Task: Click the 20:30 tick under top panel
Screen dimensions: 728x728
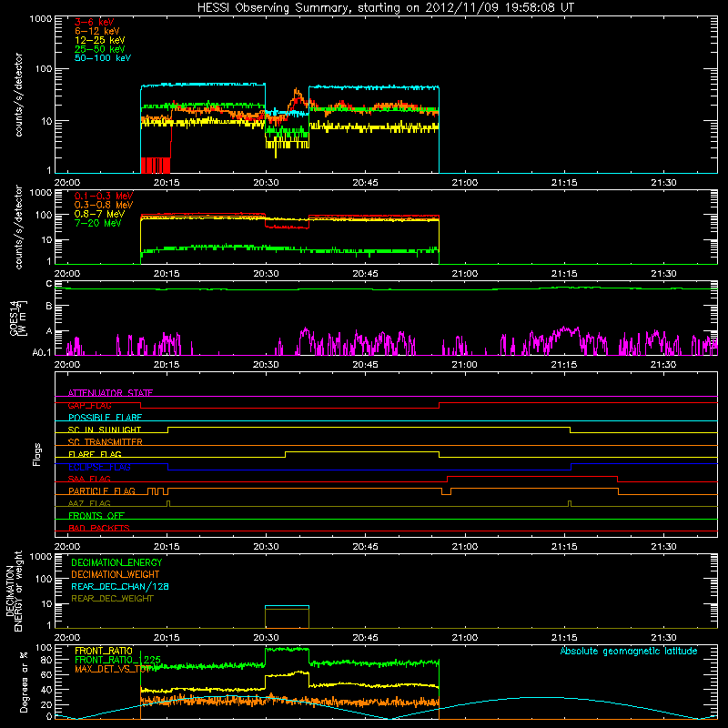Action: point(266,183)
